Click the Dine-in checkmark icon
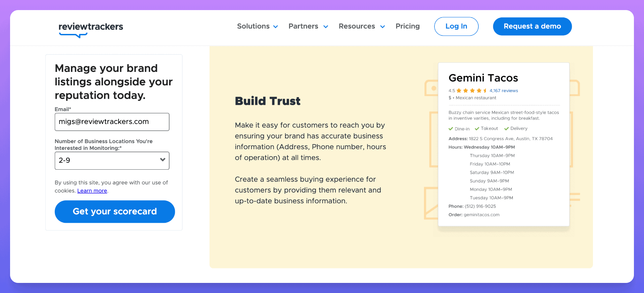 coord(451,129)
